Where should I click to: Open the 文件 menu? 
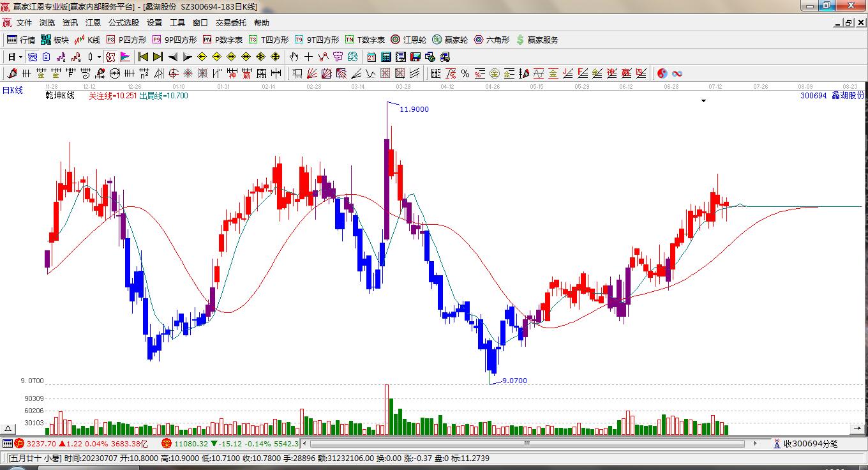(x=24, y=23)
